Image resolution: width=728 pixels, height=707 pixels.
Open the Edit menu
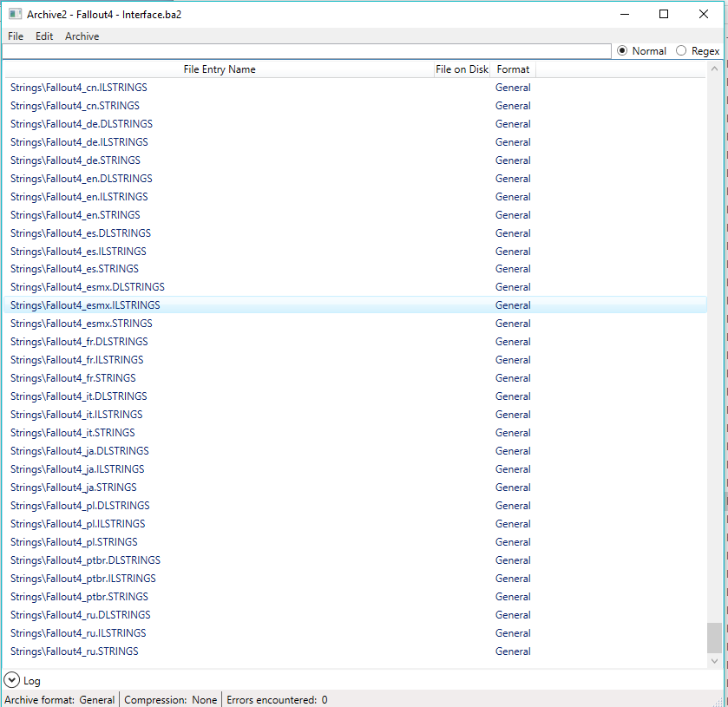[x=44, y=36]
